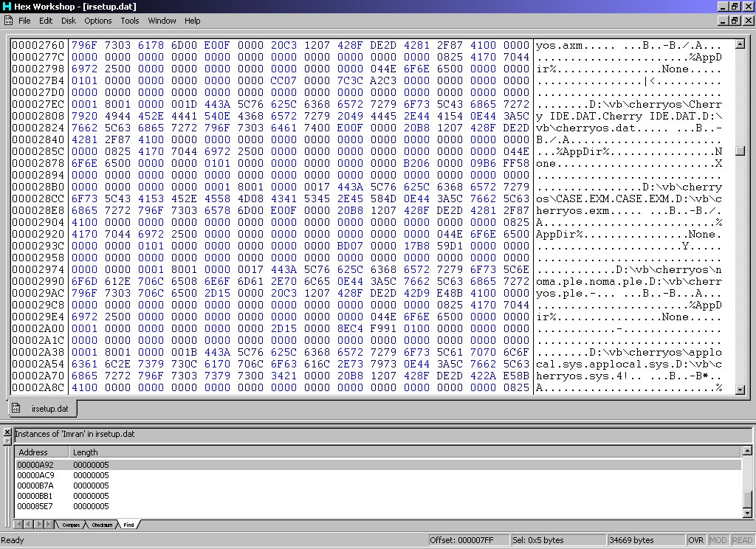Click the irsetup.dat document tab

[42, 409]
